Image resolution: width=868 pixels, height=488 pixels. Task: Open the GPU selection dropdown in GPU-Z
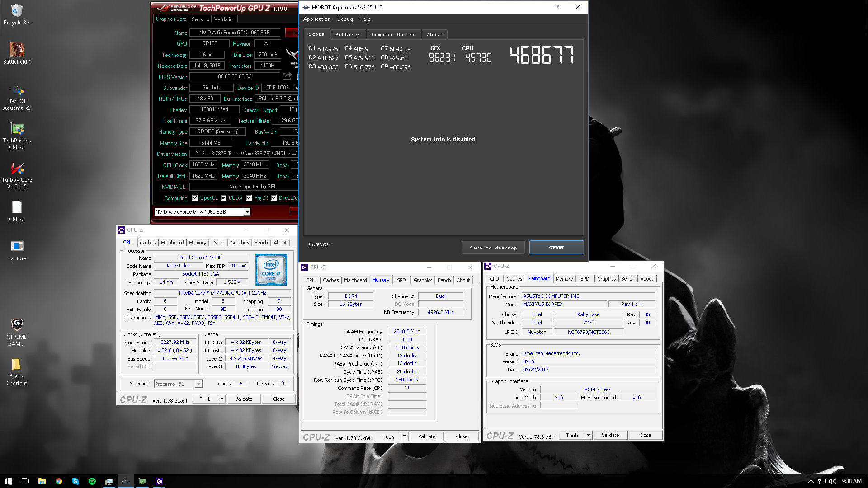[247, 212]
